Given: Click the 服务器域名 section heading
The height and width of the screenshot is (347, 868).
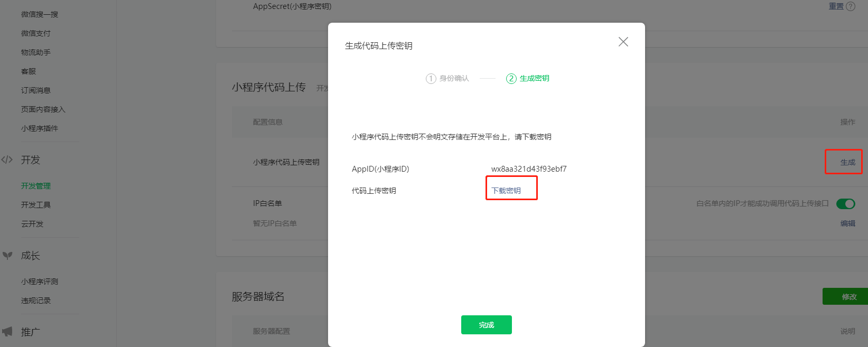Looking at the screenshot, I should tap(258, 296).
